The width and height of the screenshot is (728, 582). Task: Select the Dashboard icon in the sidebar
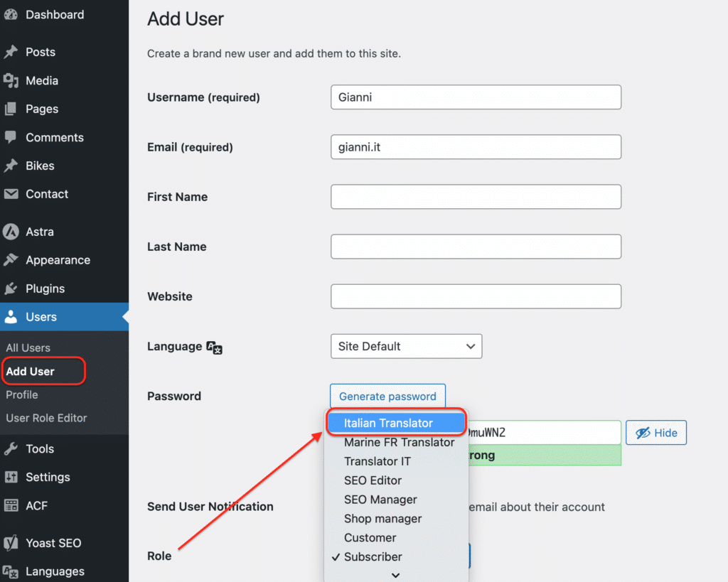click(12, 14)
